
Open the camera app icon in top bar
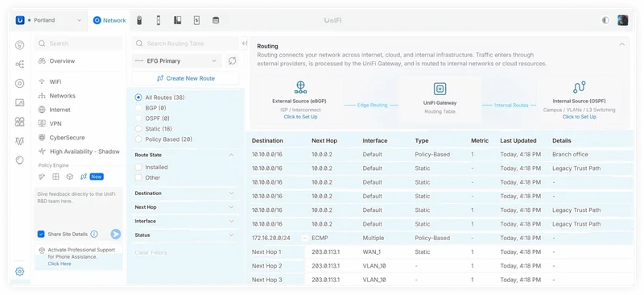(139, 20)
